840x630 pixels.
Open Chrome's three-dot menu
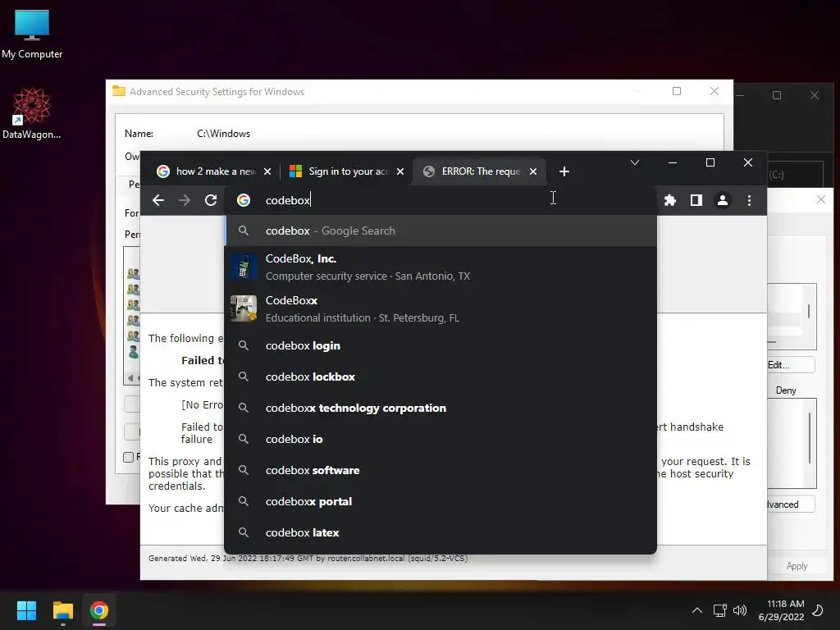[x=749, y=200]
